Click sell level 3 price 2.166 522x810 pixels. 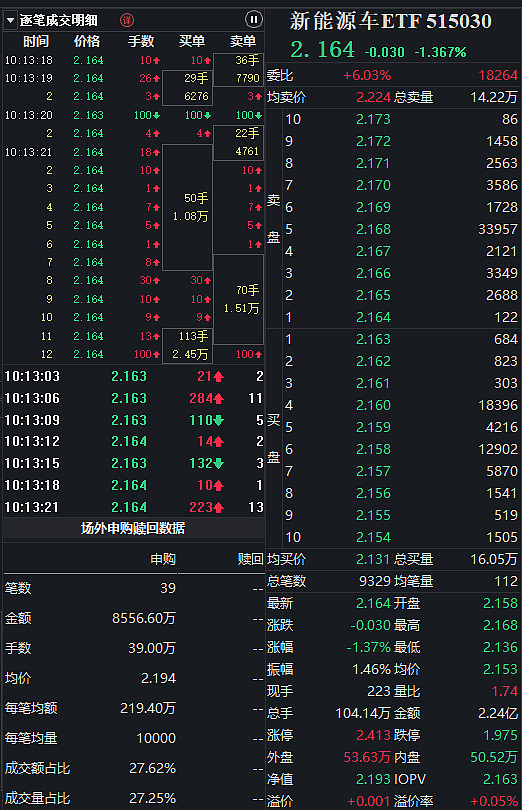(x=373, y=273)
